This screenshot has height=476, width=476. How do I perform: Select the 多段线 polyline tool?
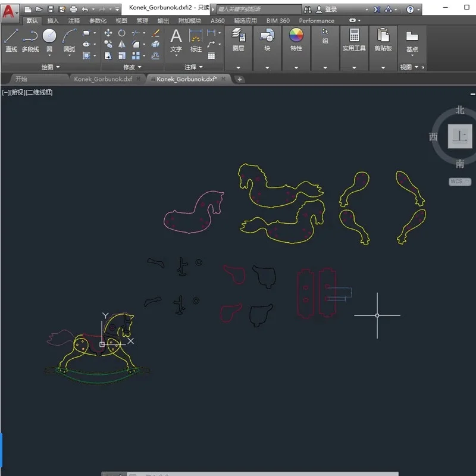coord(30,40)
